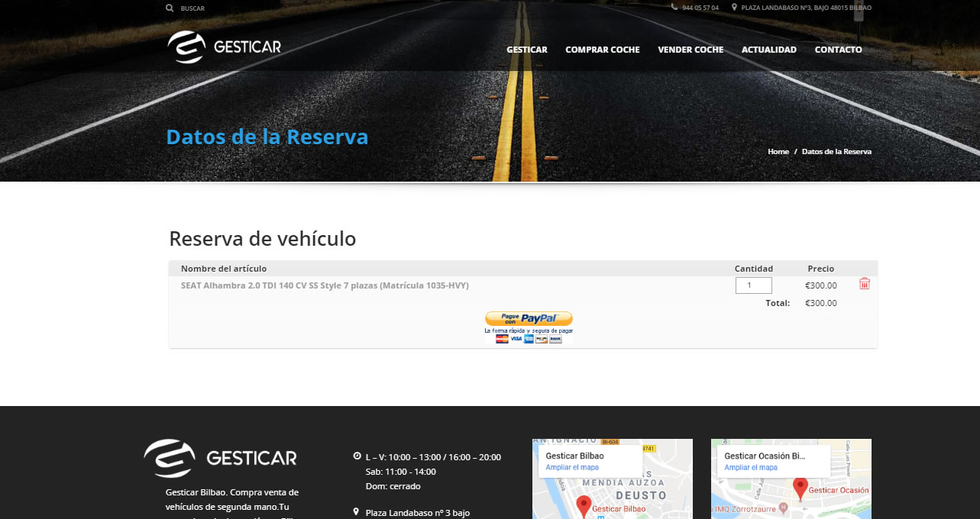Click the footer address pin icon
980x519 pixels.
pyautogui.click(x=357, y=512)
